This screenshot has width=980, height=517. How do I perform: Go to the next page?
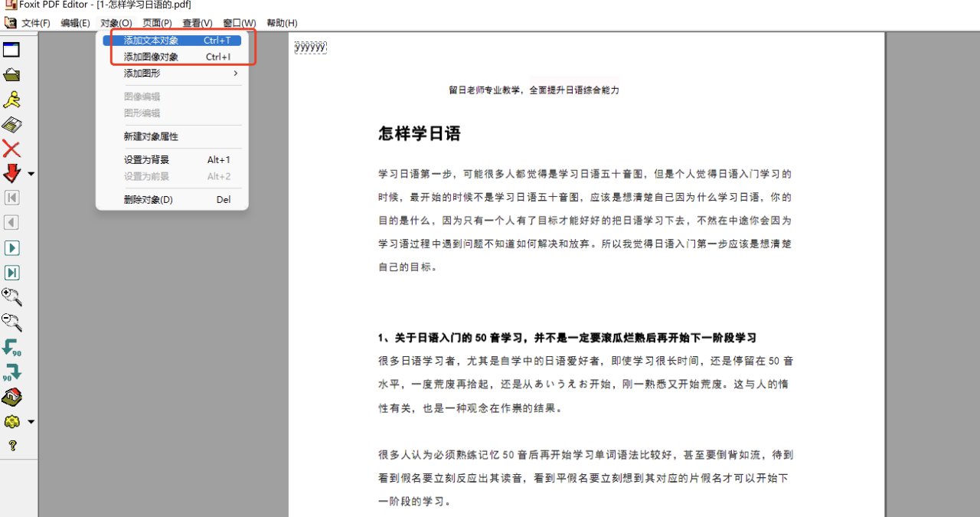click(11, 247)
